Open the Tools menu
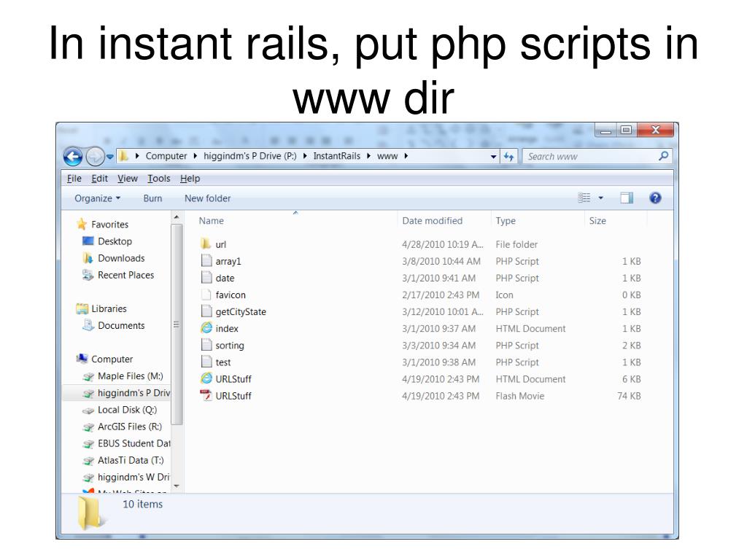Viewport: 747px width, 560px height. (x=158, y=178)
